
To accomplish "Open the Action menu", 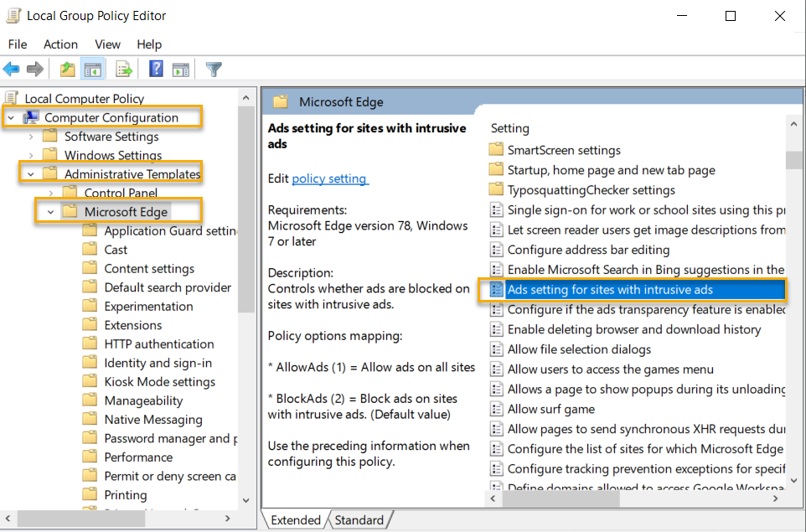I will coord(60,44).
